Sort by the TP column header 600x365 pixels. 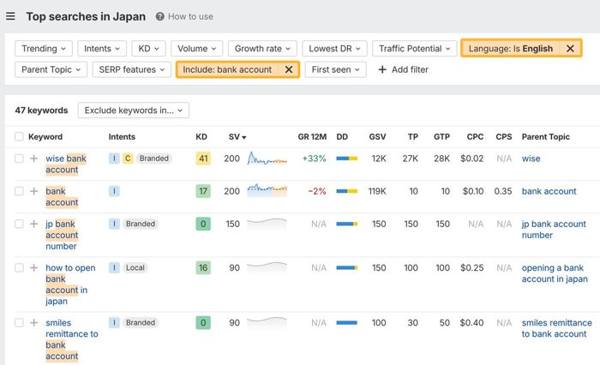pyautogui.click(x=412, y=137)
